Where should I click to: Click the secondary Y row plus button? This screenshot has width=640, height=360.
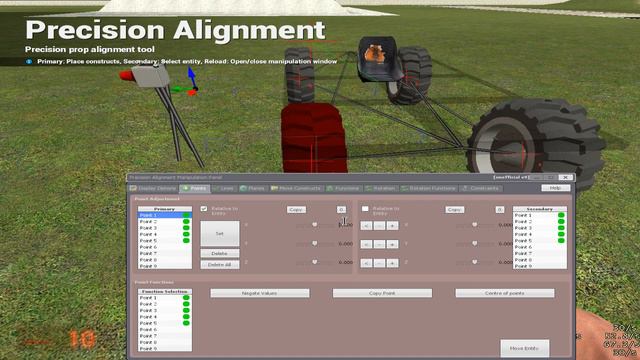(392, 244)
